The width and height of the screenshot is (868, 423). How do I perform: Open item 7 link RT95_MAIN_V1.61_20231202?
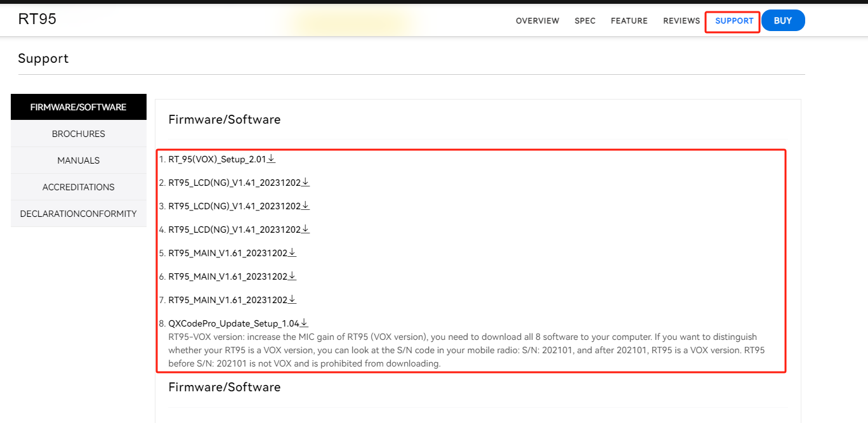tap(228, 301)
